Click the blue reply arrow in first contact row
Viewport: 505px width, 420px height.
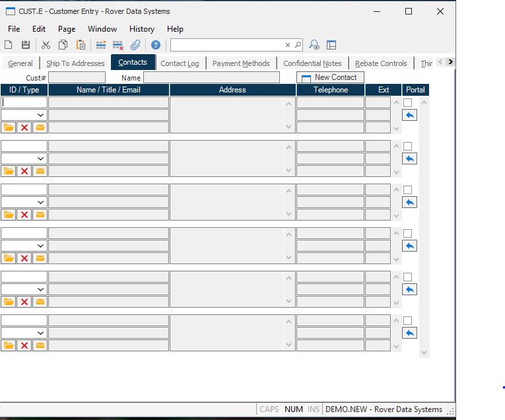[x=410, y=115]
